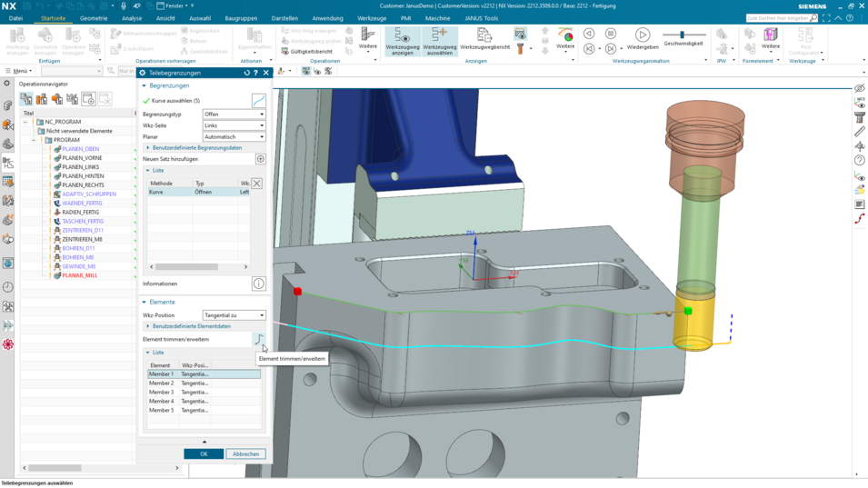Click the measure ruler icon in right toolbar
This screenshot has width=868, height=488.
pyautogui.click(x=860, y=132)
